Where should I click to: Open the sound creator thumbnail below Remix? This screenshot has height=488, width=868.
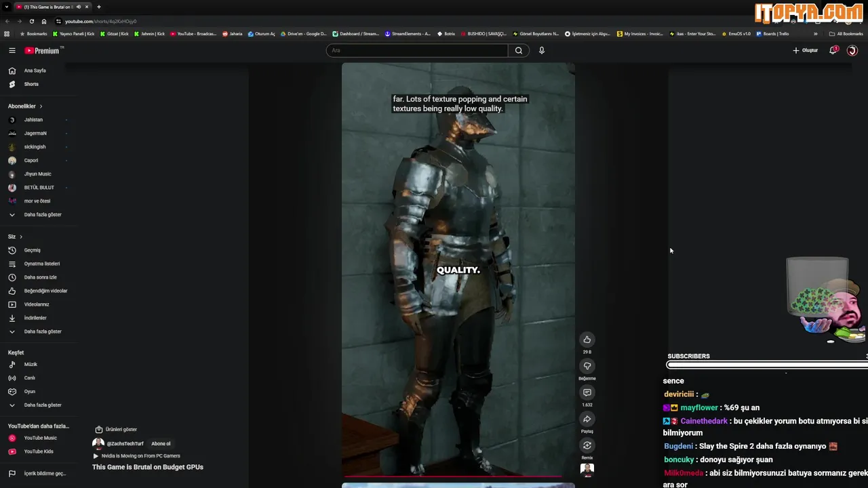point(587,469)
